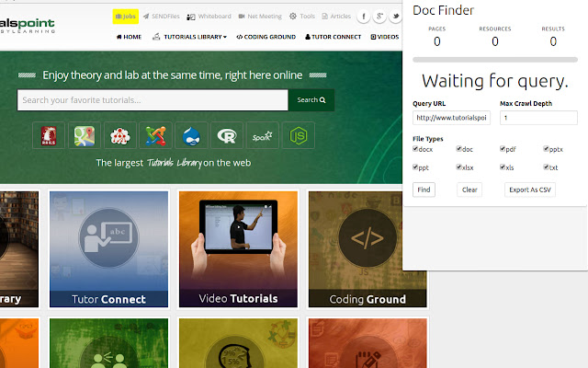The width and height of the screenshot is (588, 368).
Task: Disable the ppt file type
Action: pyautogui.click(x=415, y=167)
